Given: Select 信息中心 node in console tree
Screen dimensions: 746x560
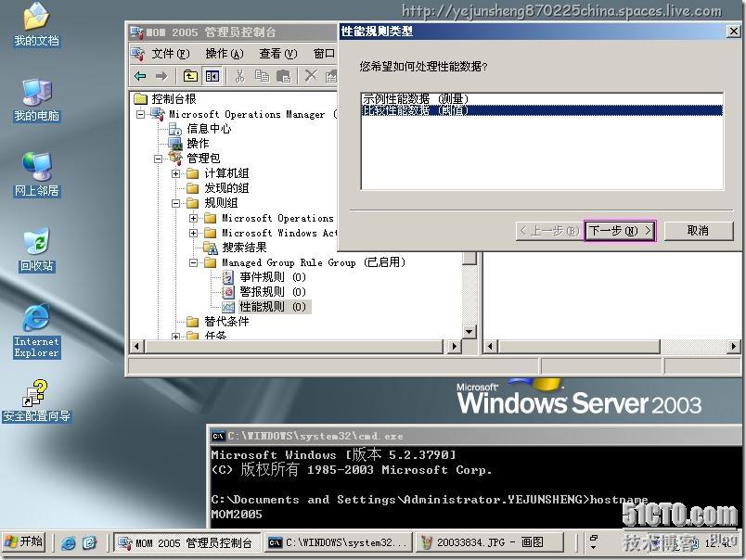Looking at the screenshot, I should click(209, 129).
